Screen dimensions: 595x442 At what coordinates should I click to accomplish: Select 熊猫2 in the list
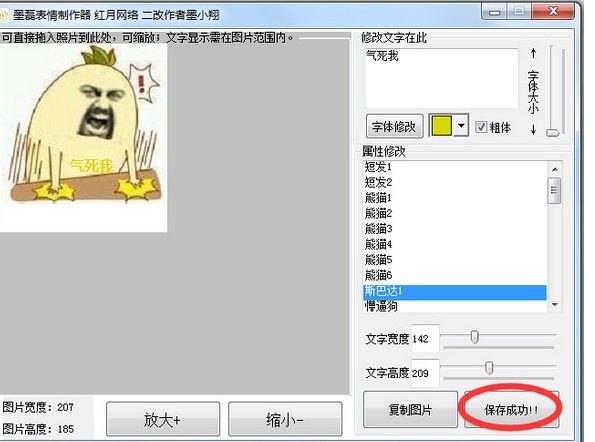click(455, 213)
